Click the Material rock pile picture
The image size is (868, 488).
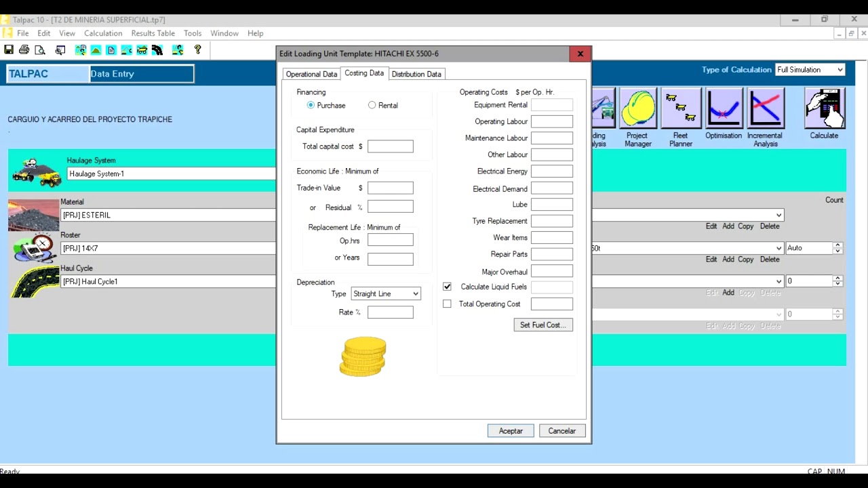coord(33,215)
